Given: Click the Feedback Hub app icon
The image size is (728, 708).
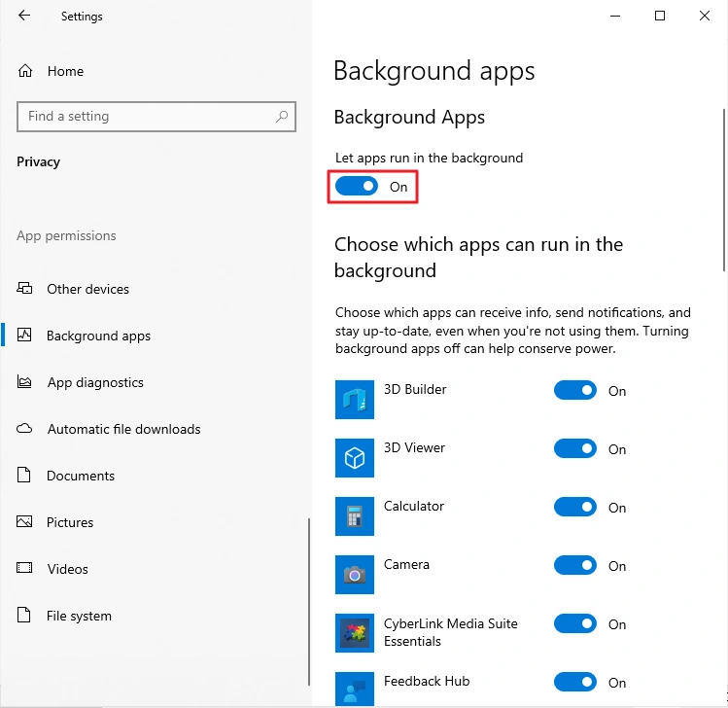Looking at the screenshot, I should coord(355,690).
